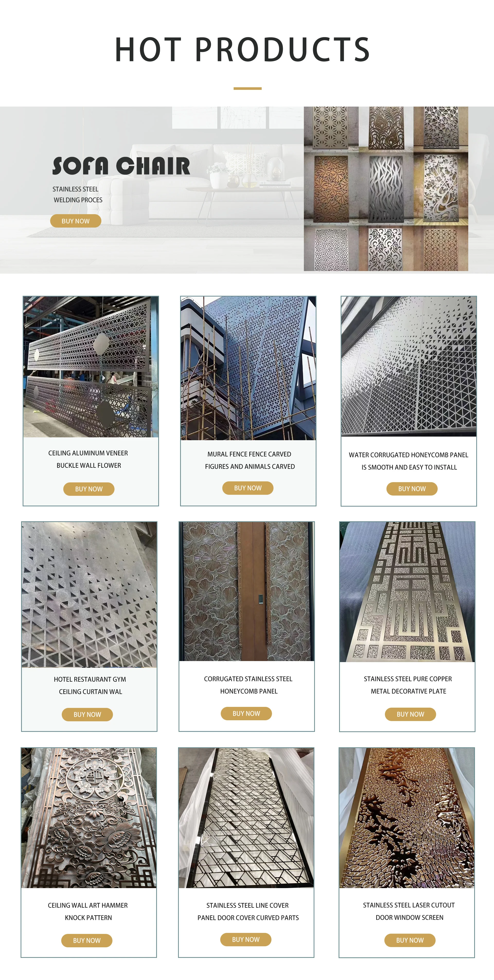Buy the Ceiling Aluminum Veneer Buckle Wall Flower
494x980 pixels.
click(89, 489)
